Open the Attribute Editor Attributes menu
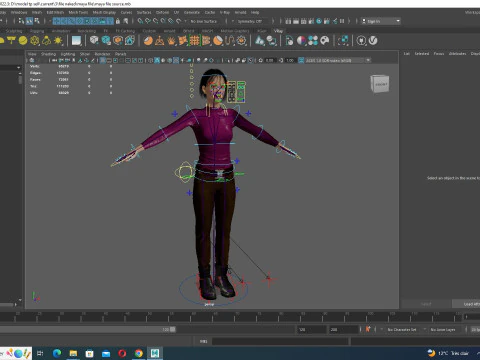Viewport: 480px width, 360px height. pyautogui.click(x=457, y=53)
